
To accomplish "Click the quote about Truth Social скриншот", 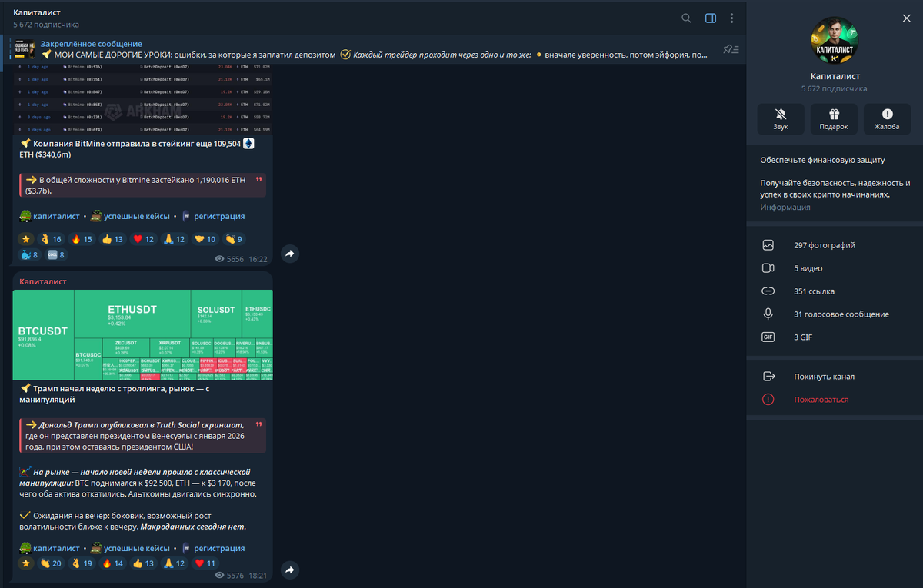I will (142, 435).
